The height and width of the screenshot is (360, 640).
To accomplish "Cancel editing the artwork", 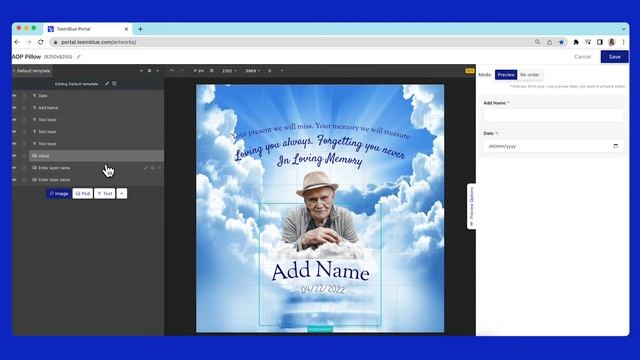I will (x=582, y=57).
